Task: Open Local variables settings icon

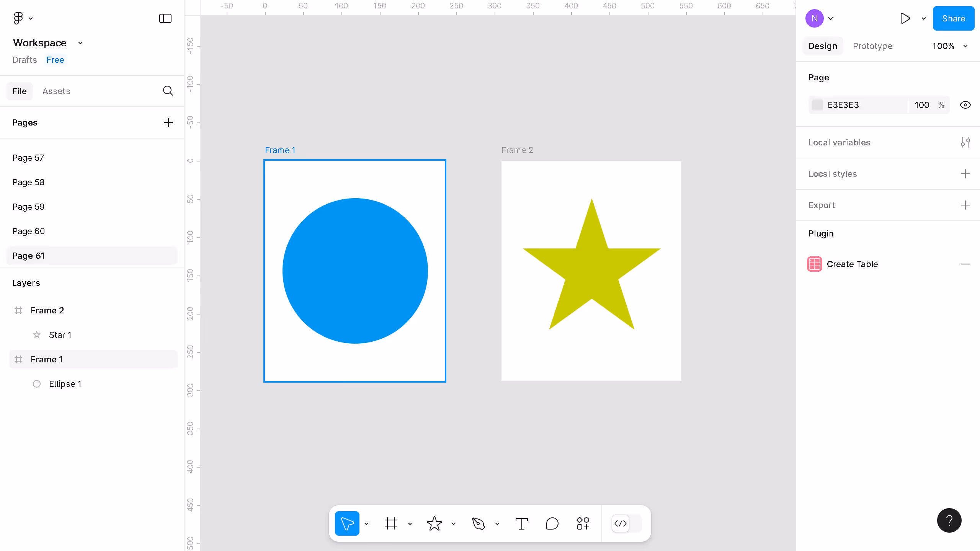Action: [x=965, y=142]
